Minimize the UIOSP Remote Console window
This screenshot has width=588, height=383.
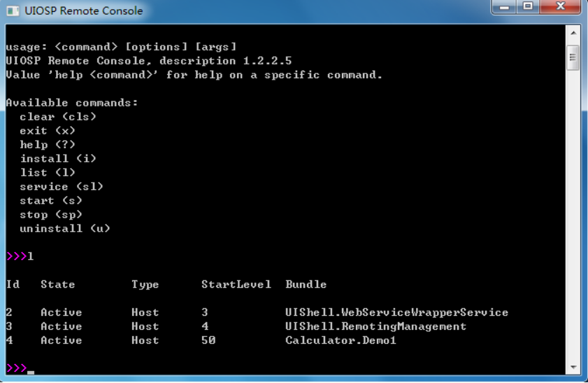click(x=504, y=6)
